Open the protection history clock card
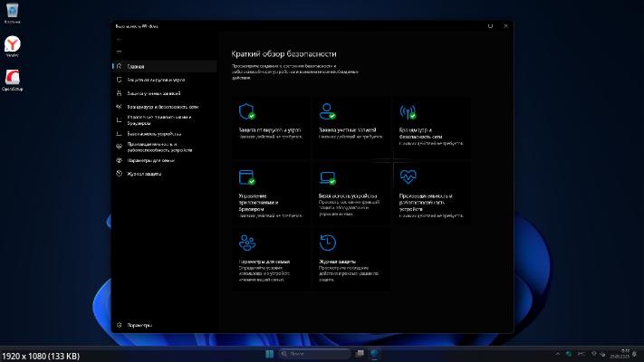 [x=351, y=259]
